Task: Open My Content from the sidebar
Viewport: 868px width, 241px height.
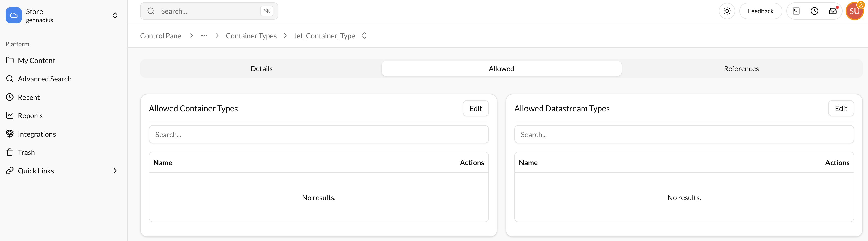Action: point(36,60)
